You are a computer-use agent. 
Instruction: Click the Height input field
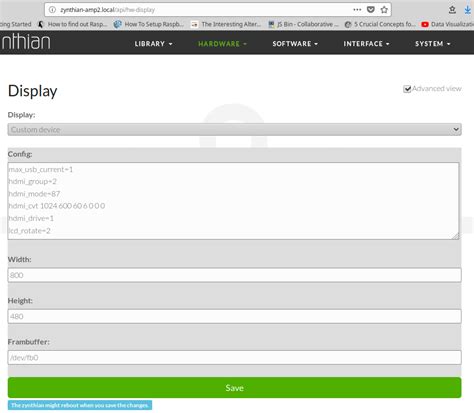tap(235, 316)
